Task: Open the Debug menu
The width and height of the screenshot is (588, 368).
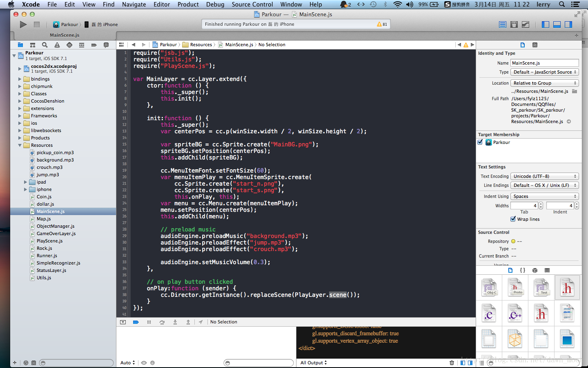Action: tap(215, 4)
